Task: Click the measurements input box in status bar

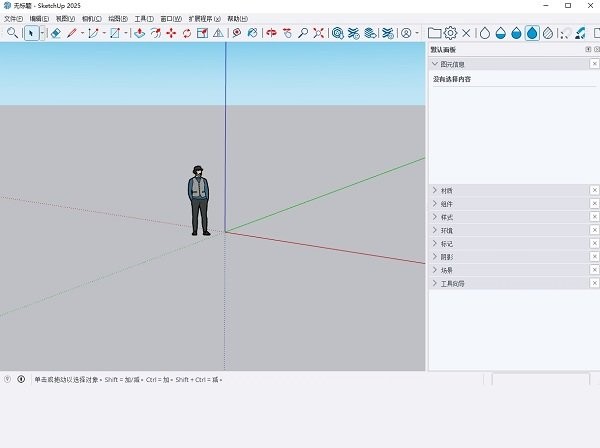Action: [540, 380]
